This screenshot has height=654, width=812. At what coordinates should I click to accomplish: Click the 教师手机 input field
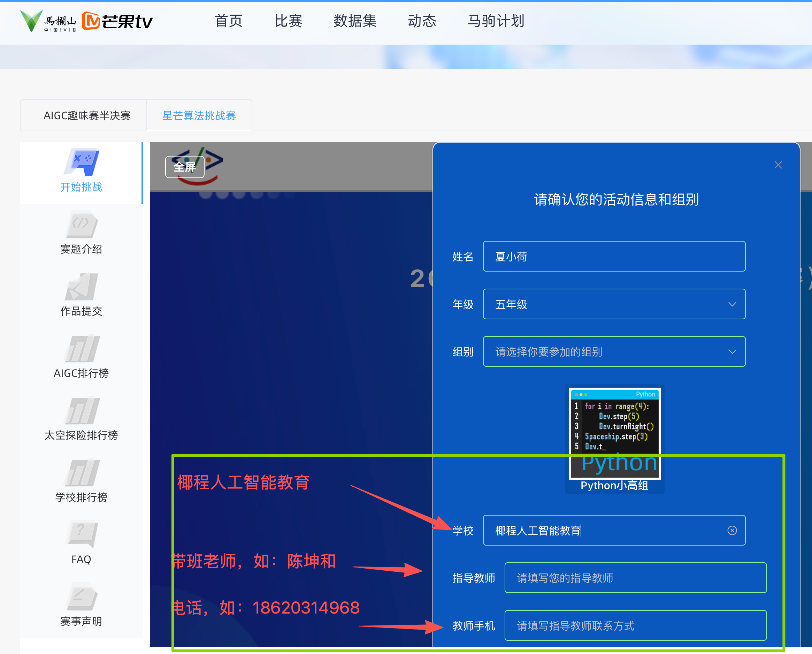pyautogui.click(x=636, y=626)
